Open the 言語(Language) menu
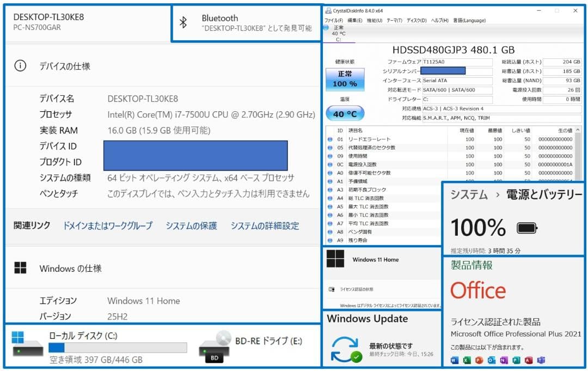This screenshot has width=588, height=371. (x=468, y=20)
